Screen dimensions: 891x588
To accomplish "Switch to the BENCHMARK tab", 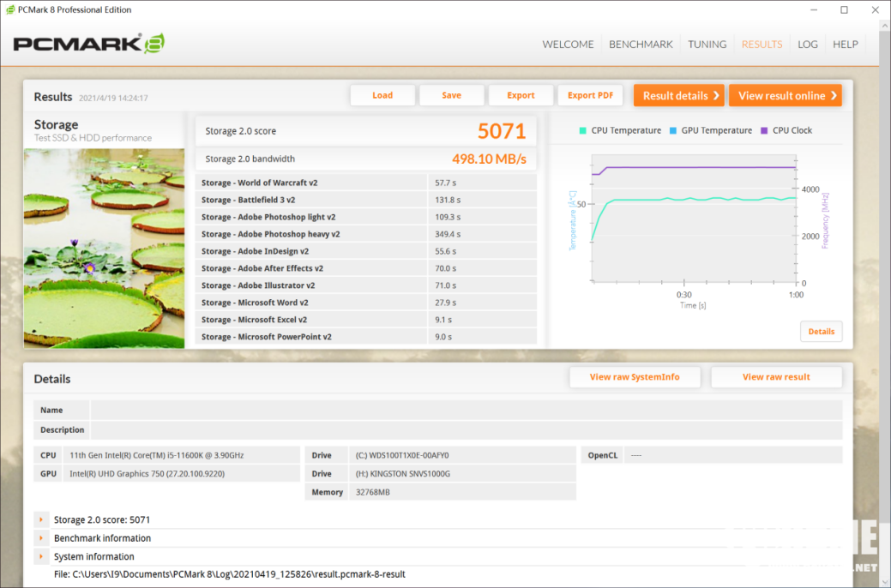I will pyautogui.click(x=641, y=45).
